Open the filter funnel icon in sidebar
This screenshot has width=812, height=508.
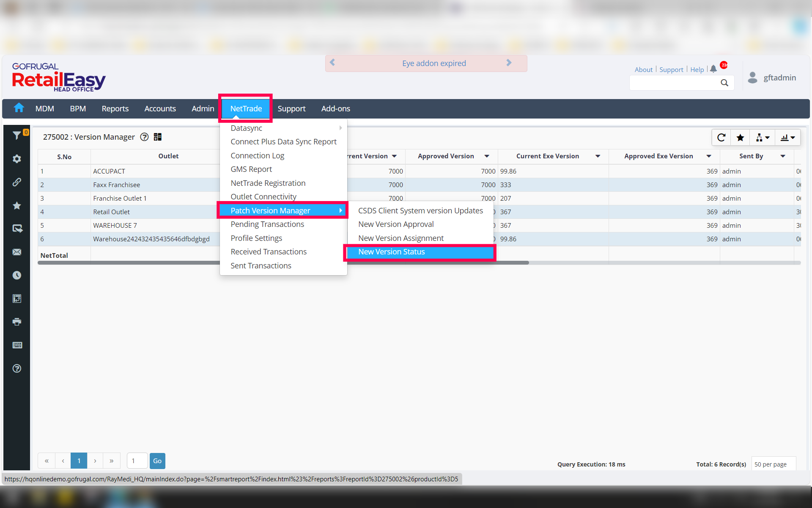pos(16,135)
